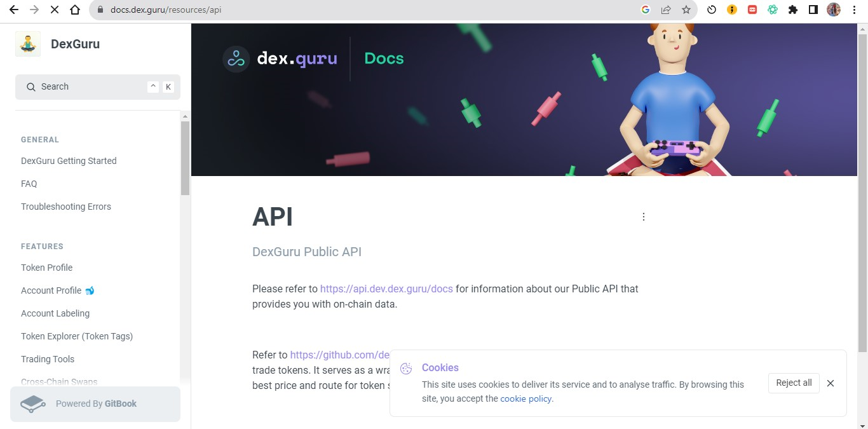
Task: Open Troubleshooting Errors page
Action: pyautogui.click(x=66, y=207)
